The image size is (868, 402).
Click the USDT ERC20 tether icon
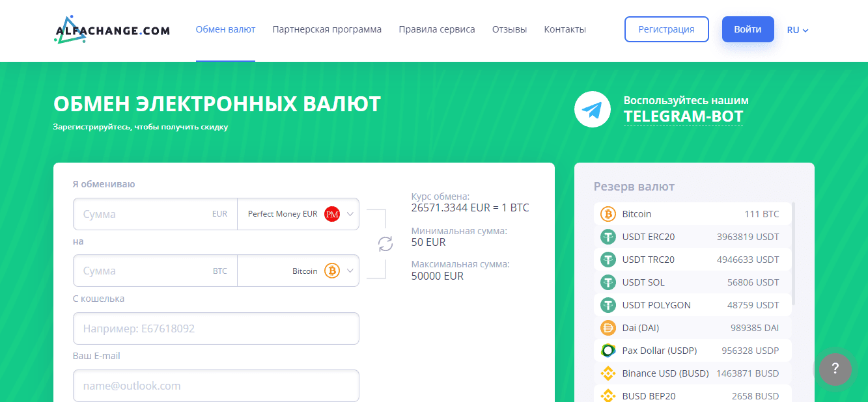609,236
